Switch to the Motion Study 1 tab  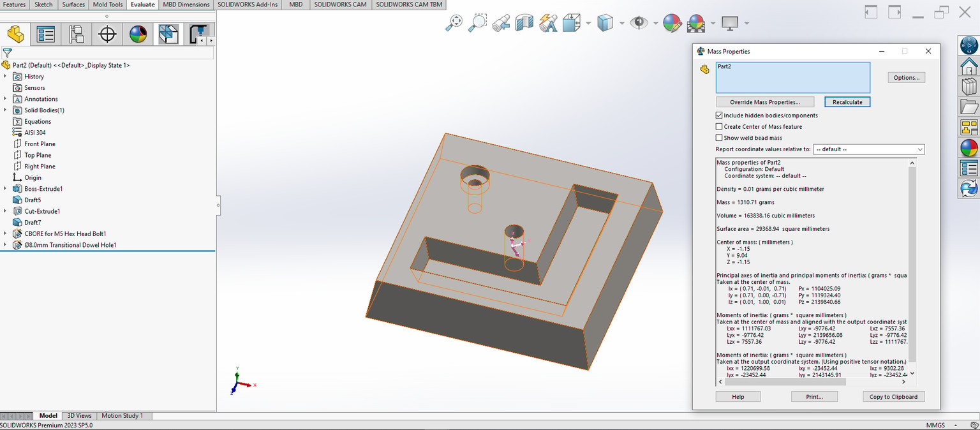click(x=122, y=415)
